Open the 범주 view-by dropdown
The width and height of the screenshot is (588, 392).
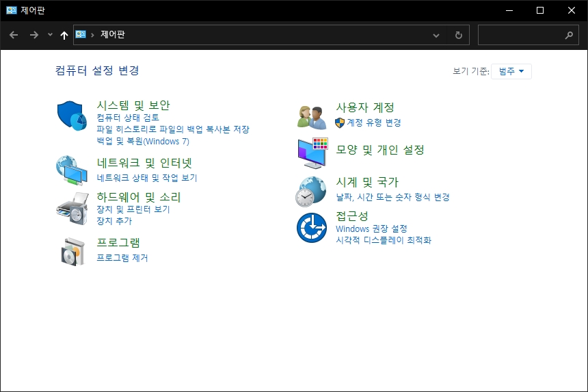coord(511,71)
